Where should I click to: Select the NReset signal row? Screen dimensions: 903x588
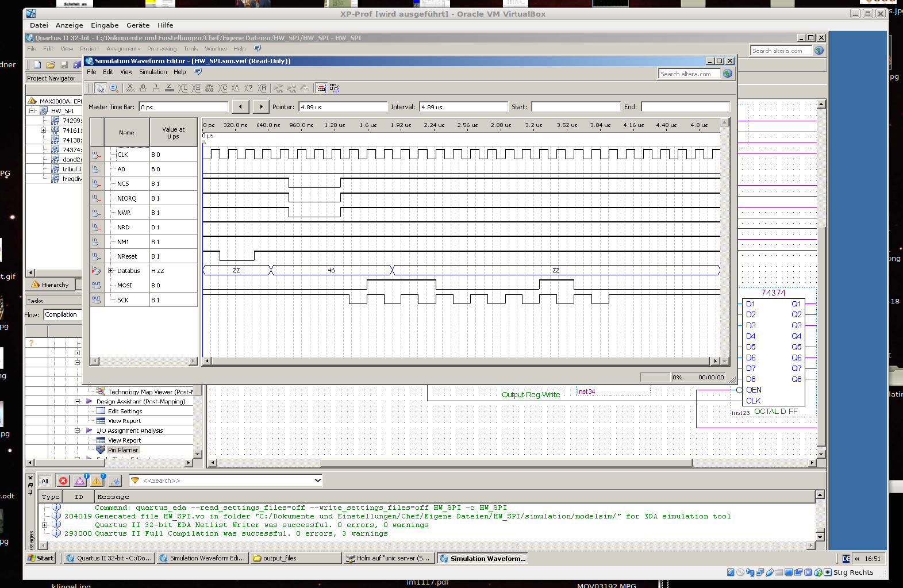point(144,256)
